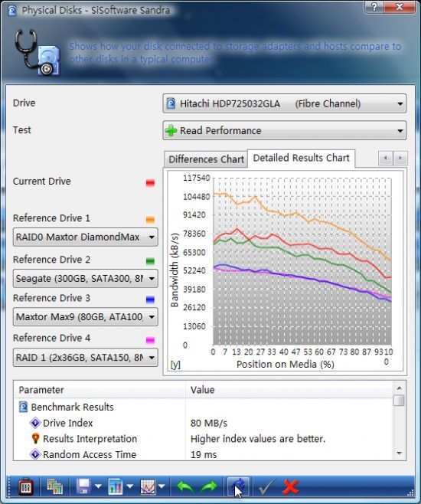Close the Physical Disks window
This screenshot has height=504, width=421.
coord(400,7)
